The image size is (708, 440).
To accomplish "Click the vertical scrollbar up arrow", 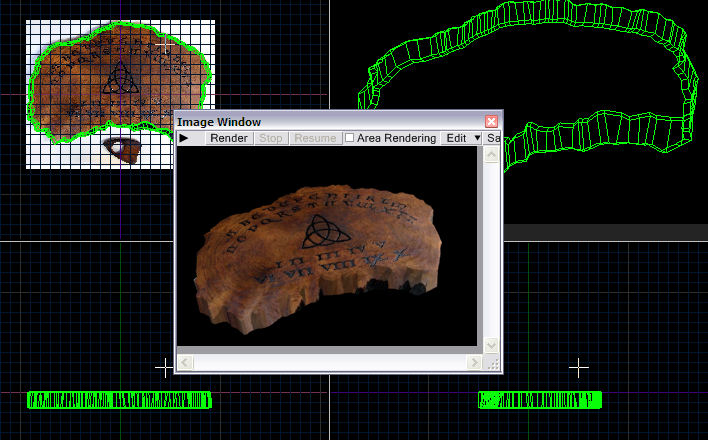I will (490, 157).
